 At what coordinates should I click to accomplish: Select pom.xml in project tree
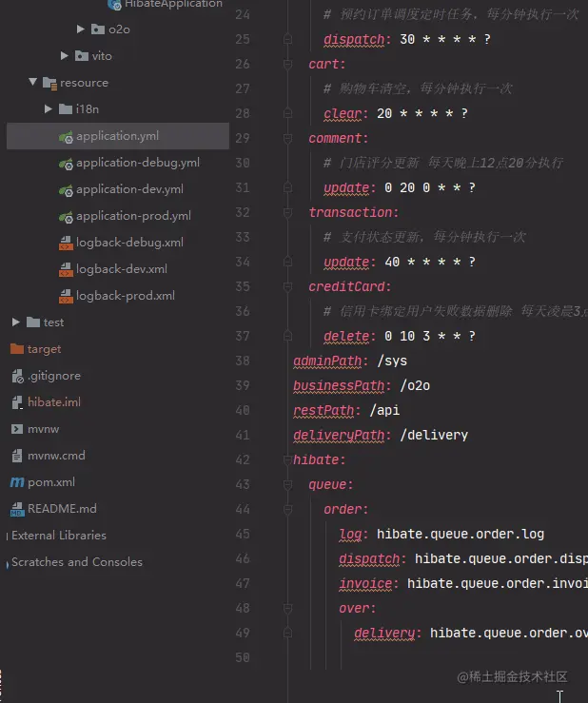pyautogui.click(x=51, y=482)
